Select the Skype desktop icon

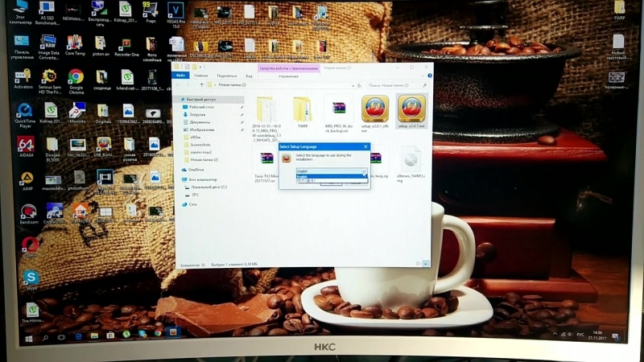coord(31,278)
